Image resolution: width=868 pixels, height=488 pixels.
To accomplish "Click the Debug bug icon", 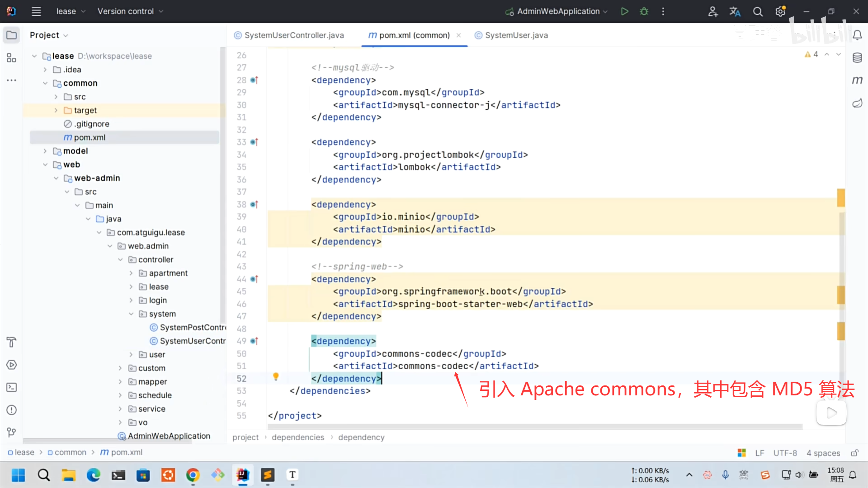I will point(644,11).
